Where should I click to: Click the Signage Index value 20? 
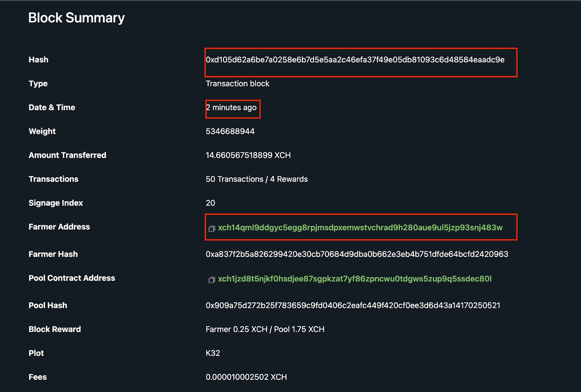click(x=211, y=203)
